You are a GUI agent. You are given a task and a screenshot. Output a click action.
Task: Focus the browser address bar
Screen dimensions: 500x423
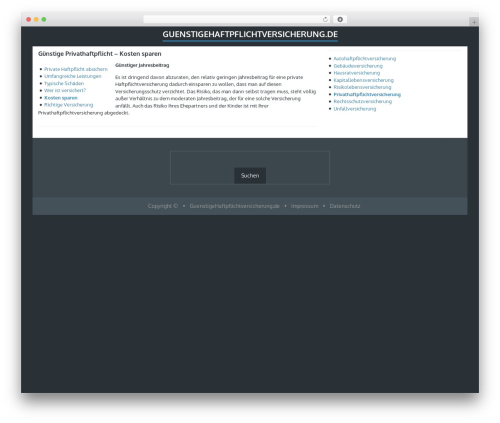(236, 19)
